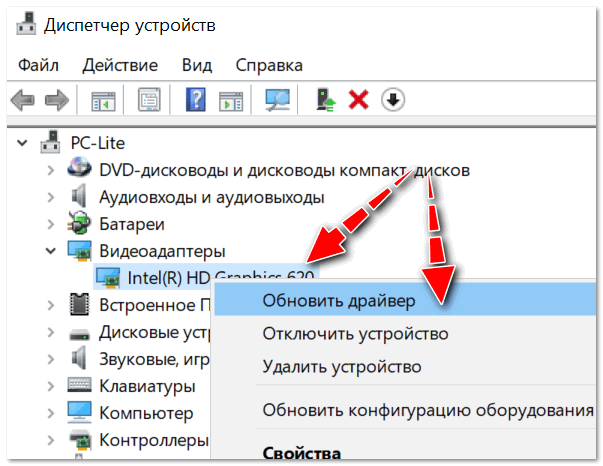Toggle the console tree toolbar icon
Image resolution: width=603 pixels, height=466 pixels.
point(102,100)
